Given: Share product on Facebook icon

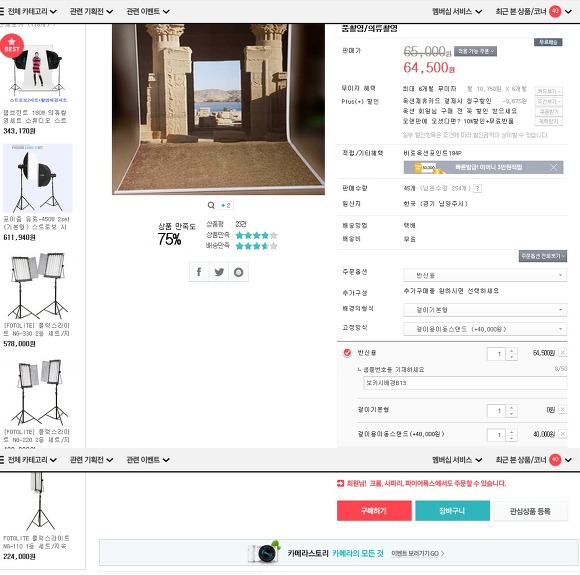Looking at the screenshot, I should (x=199, y=272).
